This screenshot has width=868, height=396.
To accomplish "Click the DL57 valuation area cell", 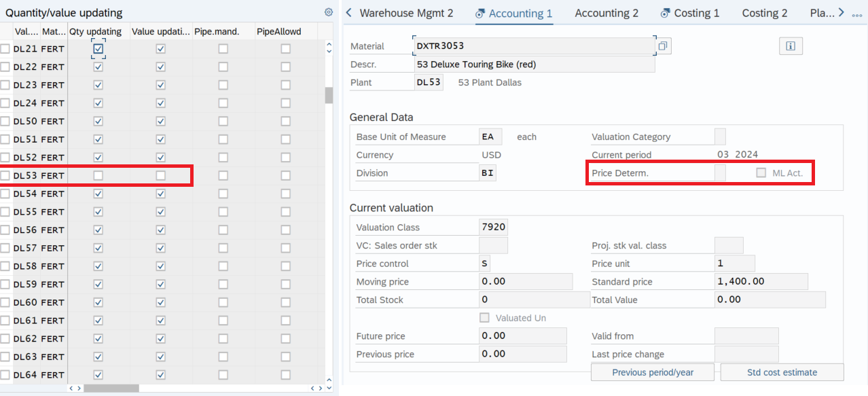I will pos(25,248).
